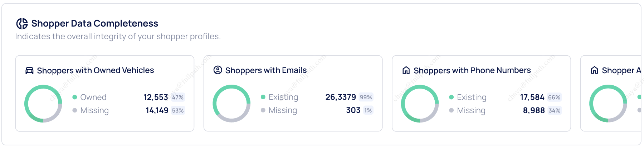Click the 17,584 Existing phone numbers value

pyautogui.click(x=532, y=97)
